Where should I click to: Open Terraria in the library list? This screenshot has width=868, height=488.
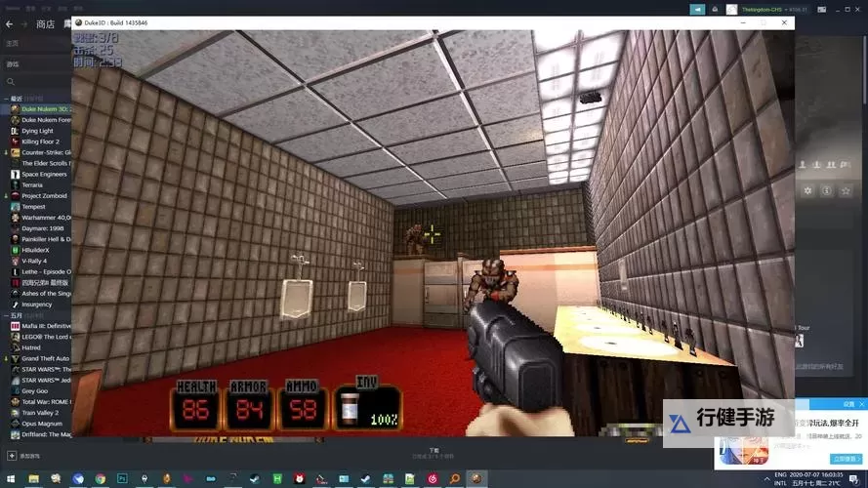(32, 184)
